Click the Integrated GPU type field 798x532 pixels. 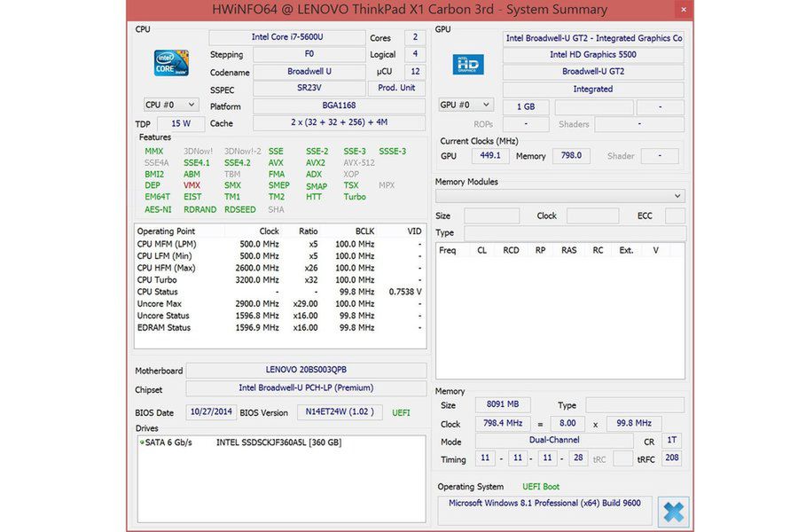pyautogui.click(x=593, y=89)
